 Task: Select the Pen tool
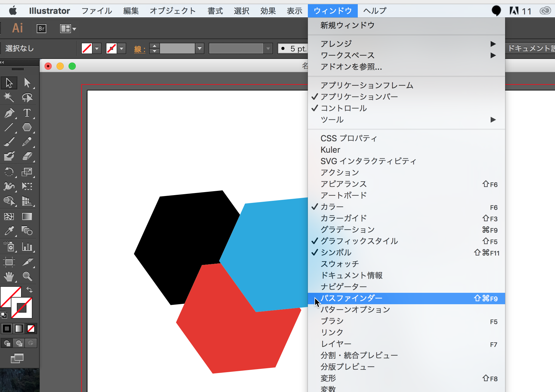tap(9, 113)
